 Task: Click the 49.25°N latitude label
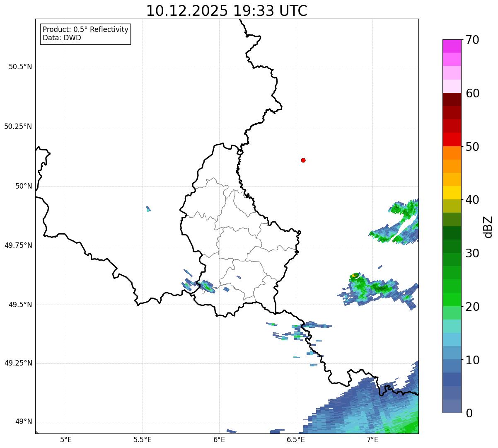(x=18, y=363)
